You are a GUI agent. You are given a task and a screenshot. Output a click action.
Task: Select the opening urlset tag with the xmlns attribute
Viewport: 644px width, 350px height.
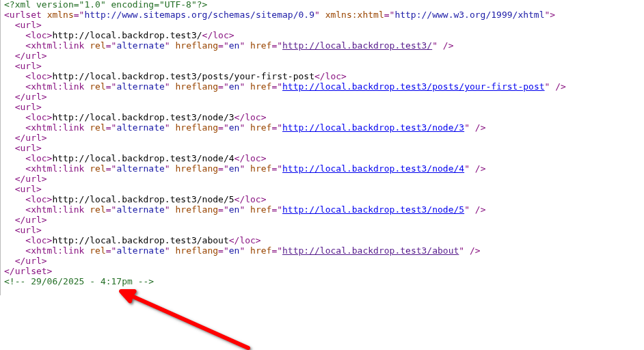[280, 15]
